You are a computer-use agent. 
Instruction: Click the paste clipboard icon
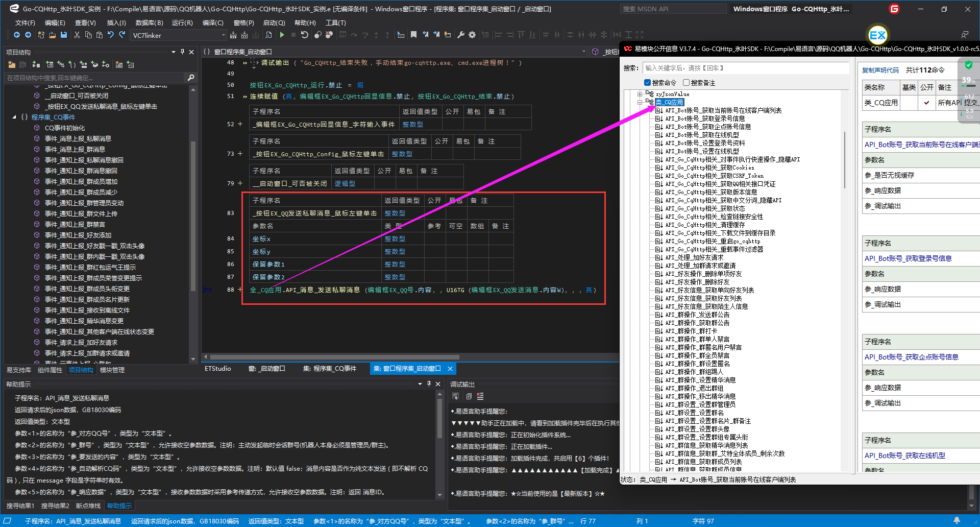coord(100,35)
